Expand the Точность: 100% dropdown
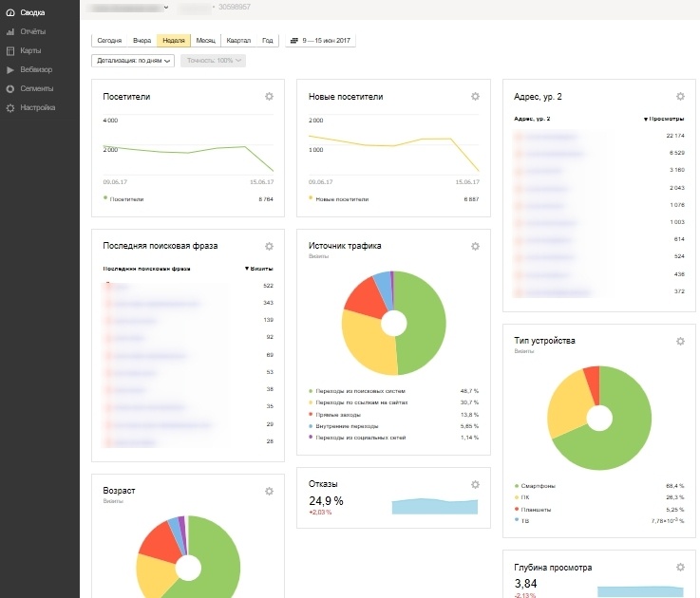 click(214, 61)
